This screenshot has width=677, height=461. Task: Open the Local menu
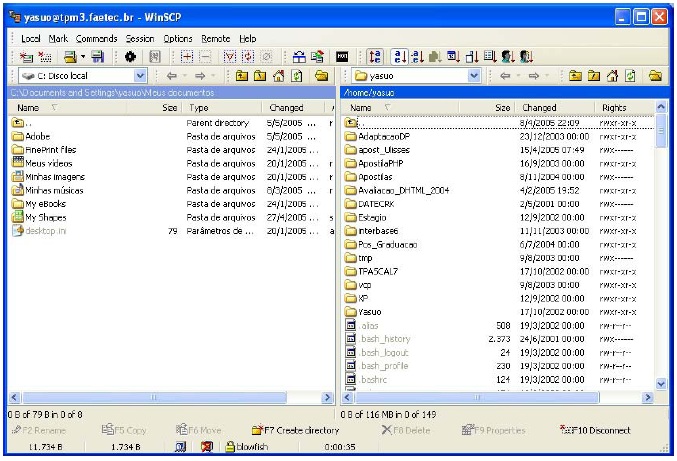point(31,39)
